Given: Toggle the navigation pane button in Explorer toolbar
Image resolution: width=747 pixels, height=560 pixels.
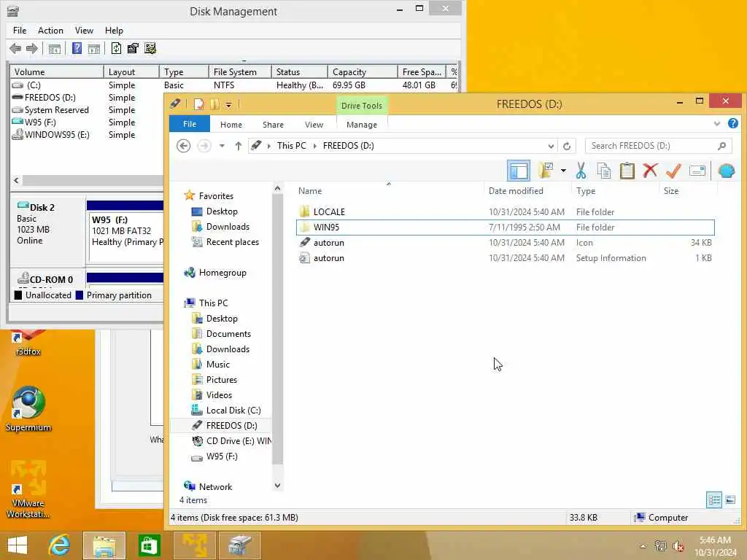Looking at the screenshot, I should tap(519, 171).
